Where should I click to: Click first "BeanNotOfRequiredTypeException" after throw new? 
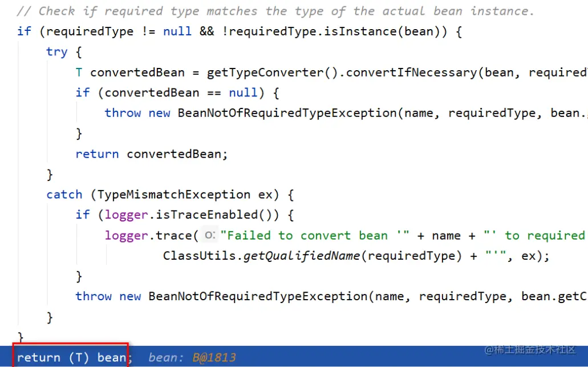tap(287, 113)
